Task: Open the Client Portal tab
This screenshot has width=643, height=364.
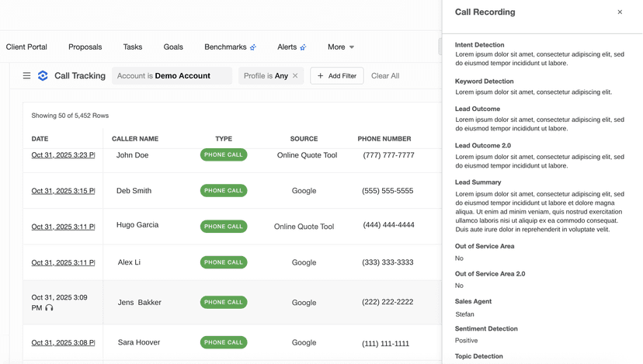Action: 26,47
